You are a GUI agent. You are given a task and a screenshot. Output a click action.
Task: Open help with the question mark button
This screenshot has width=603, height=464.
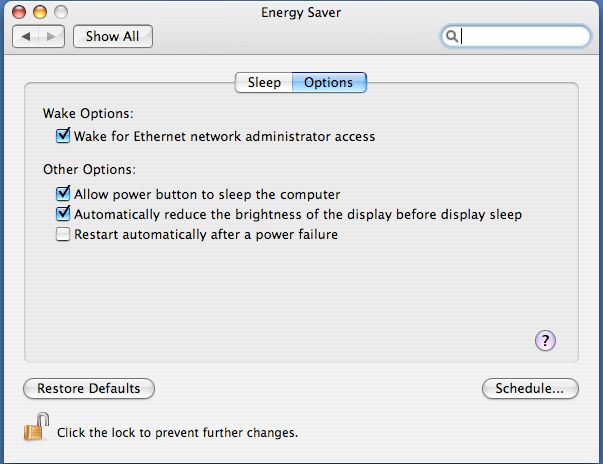coord(545,341)
